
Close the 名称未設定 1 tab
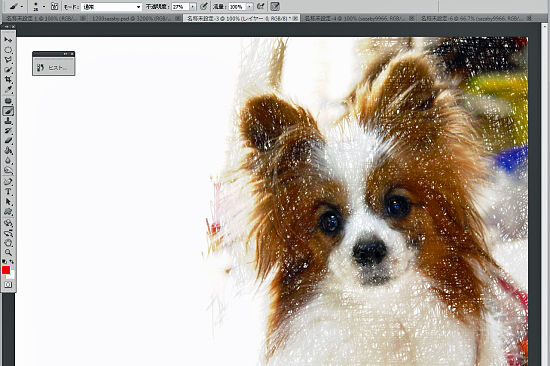pyautogui.click(x=83, y=18)
